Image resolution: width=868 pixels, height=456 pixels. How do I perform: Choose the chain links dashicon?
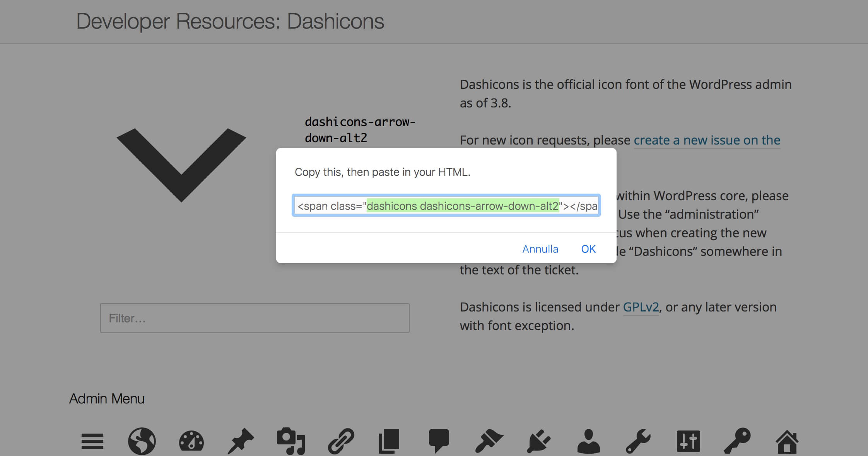(x=341, y=441)
